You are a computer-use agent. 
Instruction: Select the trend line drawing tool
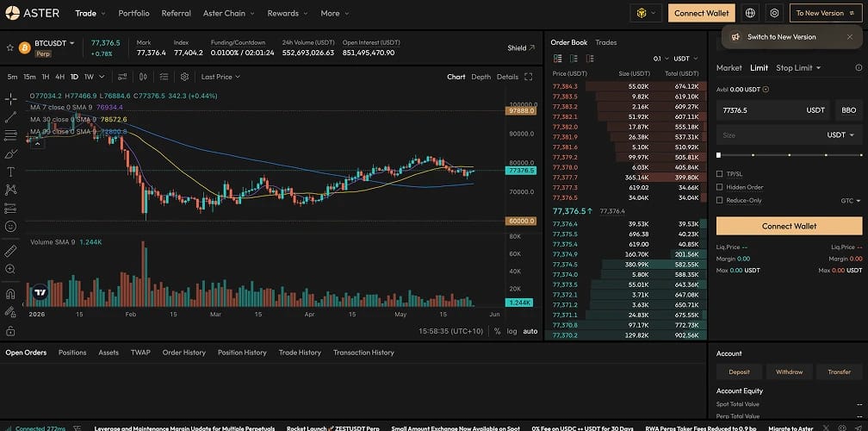(10, 117)
